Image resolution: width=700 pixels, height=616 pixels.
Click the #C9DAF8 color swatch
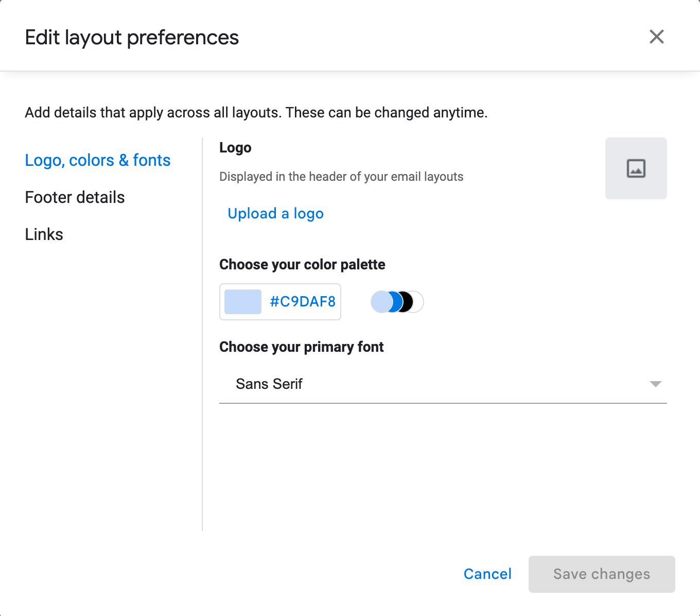point(242,302)
